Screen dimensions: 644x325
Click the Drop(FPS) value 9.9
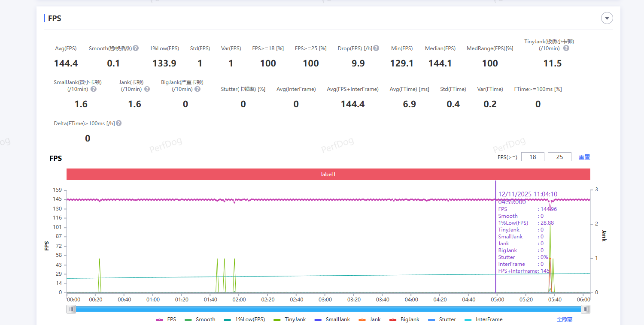coord(358,63)
